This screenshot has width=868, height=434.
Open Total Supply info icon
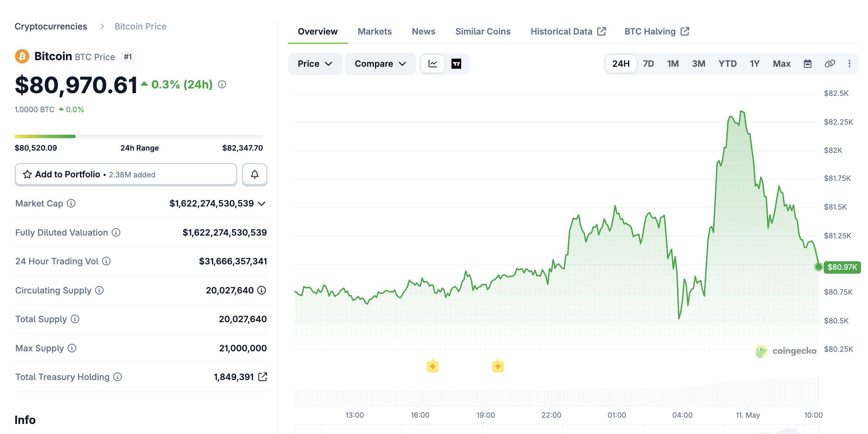[75, 319]
